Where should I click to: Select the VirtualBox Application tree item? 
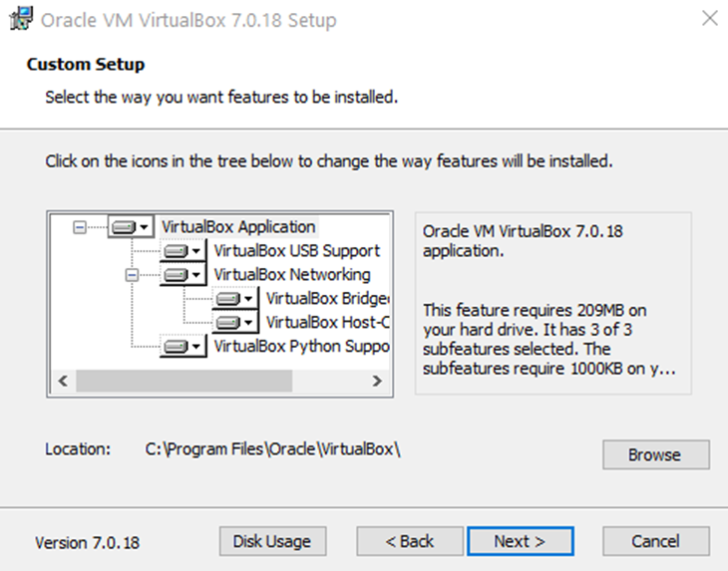[x=238, y=227]
